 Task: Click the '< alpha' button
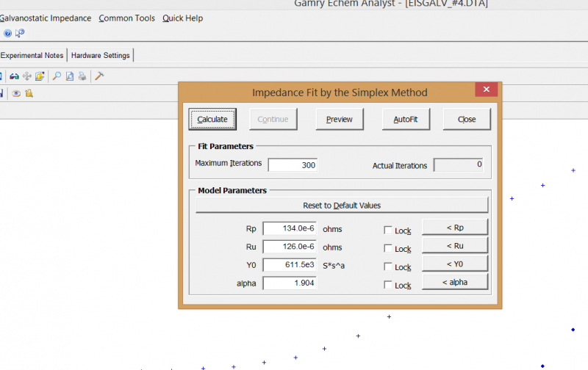tap(455, 282)
